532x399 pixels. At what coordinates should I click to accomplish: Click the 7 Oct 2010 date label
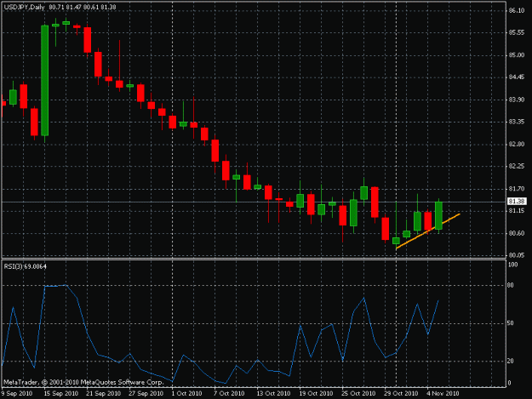(229, 393)
